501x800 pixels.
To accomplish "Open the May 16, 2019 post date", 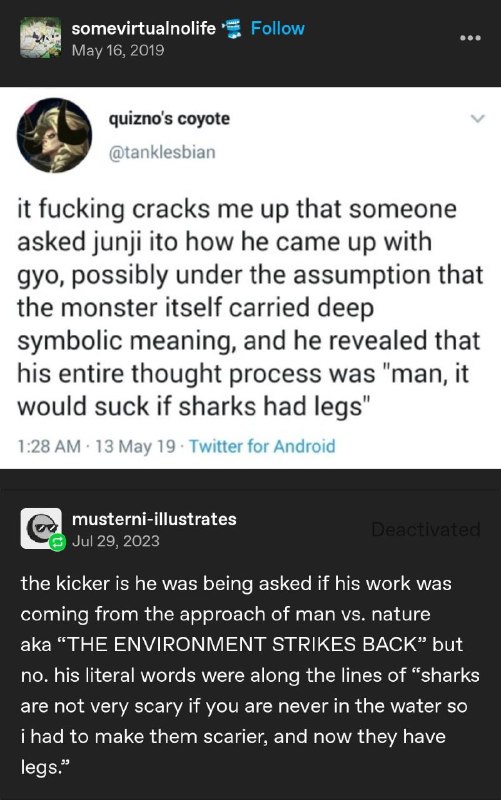I will pos(118,50).
